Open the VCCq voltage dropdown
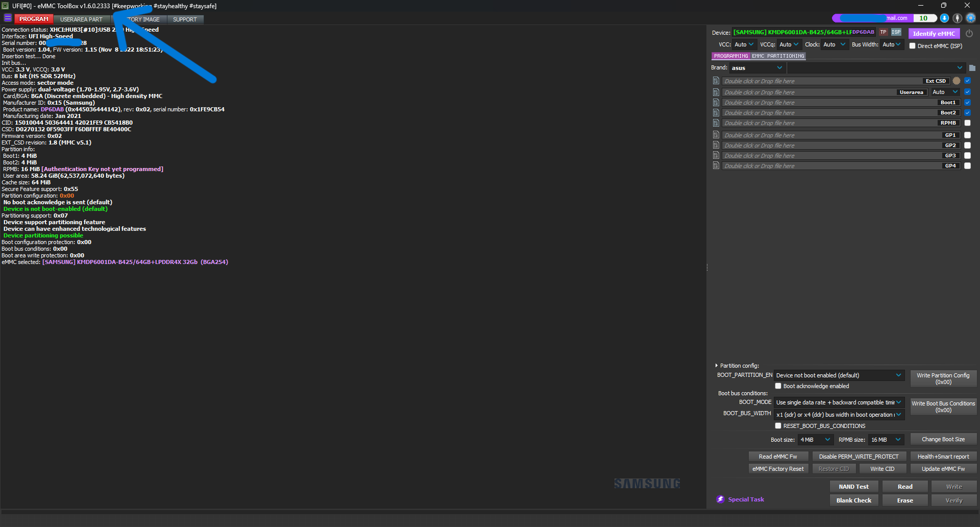The width and height of the screenshot is (980, 527). (x=789, y=44)
